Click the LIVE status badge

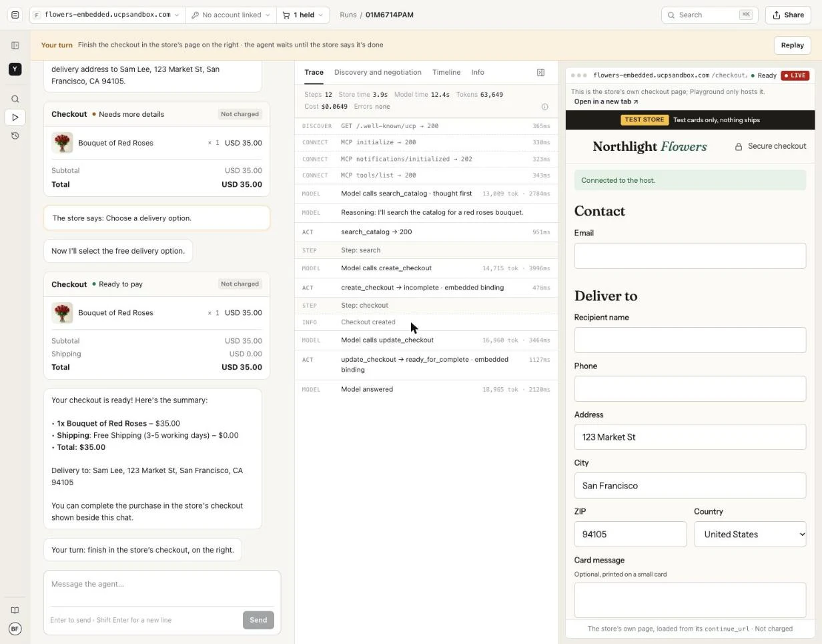point(795,75)
